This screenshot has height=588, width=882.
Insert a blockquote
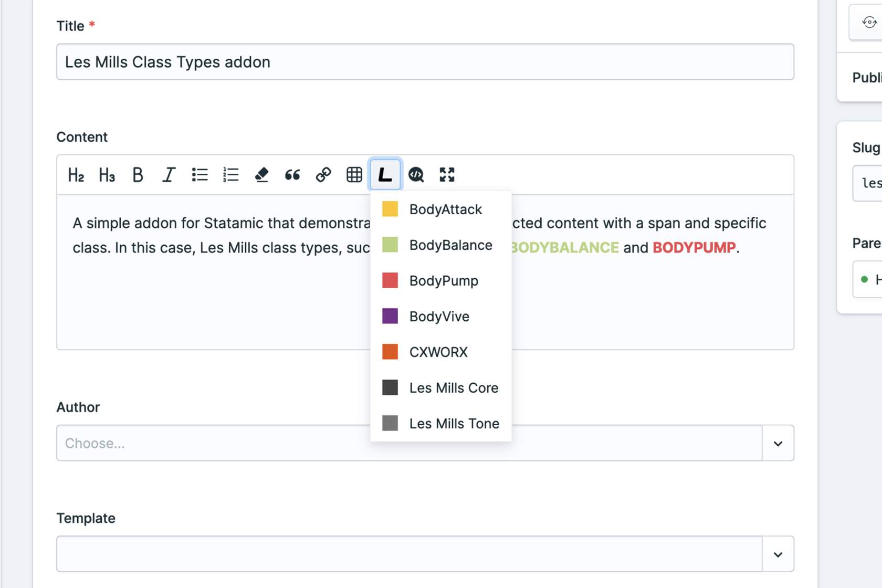click(292, 175)
